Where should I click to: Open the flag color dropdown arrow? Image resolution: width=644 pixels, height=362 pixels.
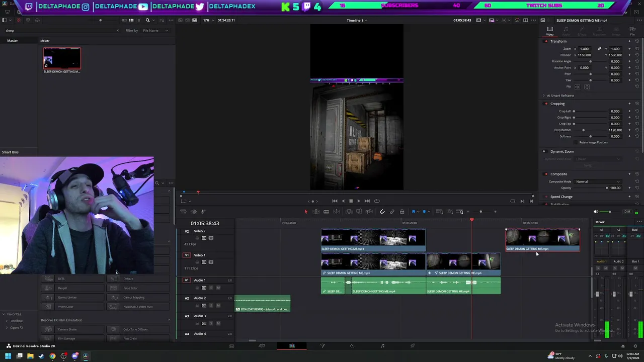click(x=418, y=212)
